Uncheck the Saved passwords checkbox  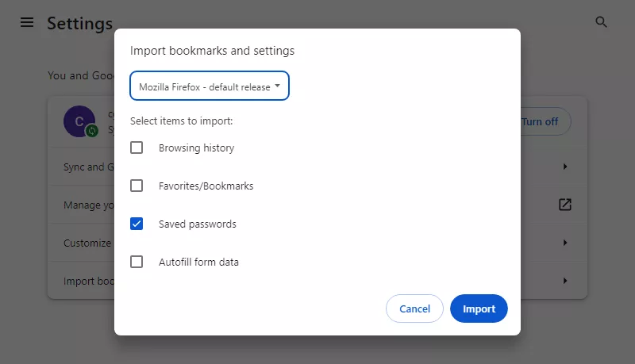point(137,224)
